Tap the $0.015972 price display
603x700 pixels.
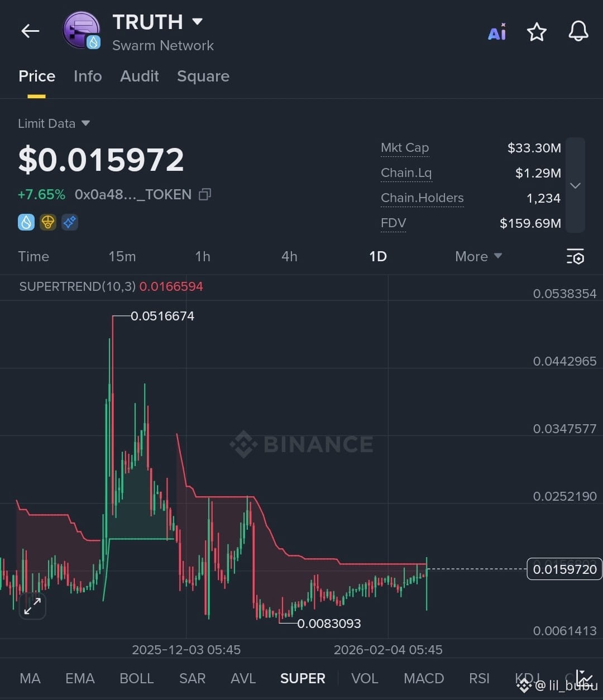coord(101,160)
